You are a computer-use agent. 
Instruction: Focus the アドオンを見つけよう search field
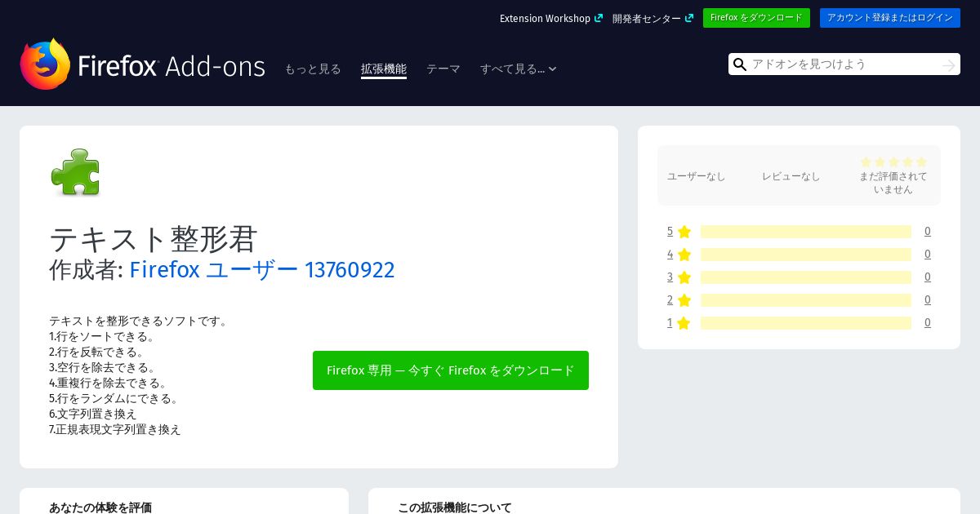coord(844,64)
